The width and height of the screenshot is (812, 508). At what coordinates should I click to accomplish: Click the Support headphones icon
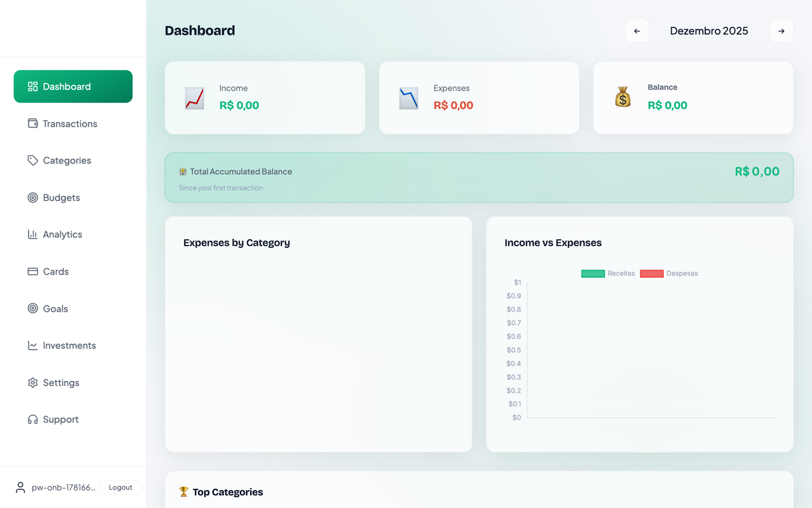click(32, 419)
